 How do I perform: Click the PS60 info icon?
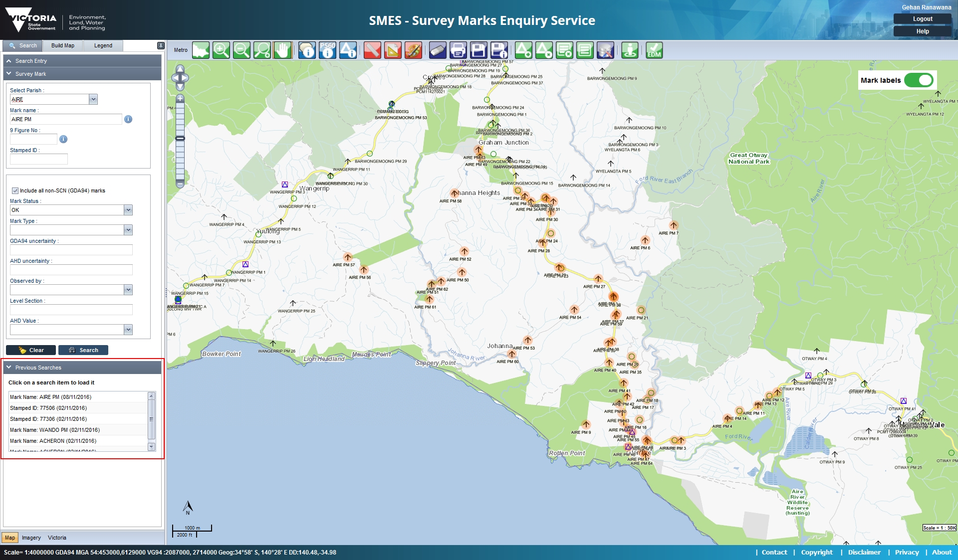tap(328, 50)
